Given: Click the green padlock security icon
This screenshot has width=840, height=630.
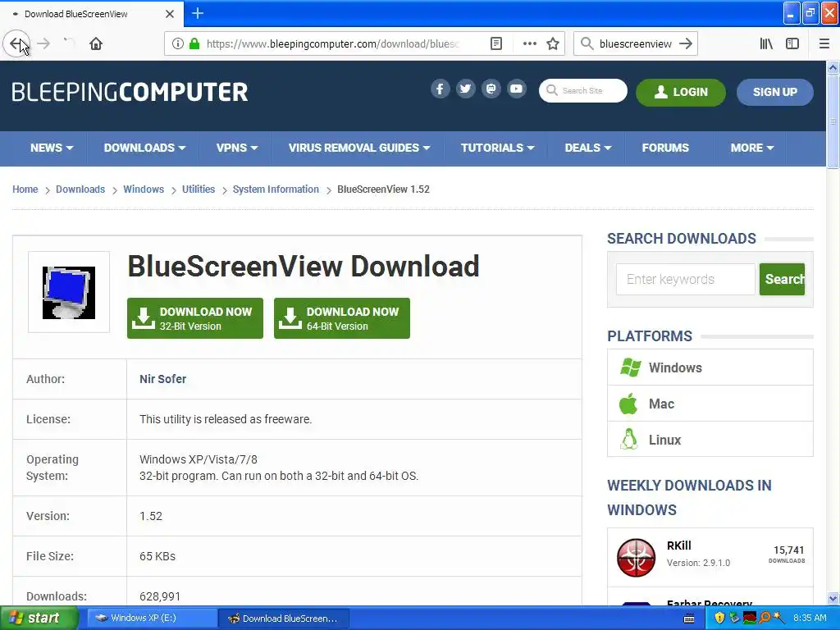Looking at the screenshot, I should pyautogui.click(x=194, y=43).
